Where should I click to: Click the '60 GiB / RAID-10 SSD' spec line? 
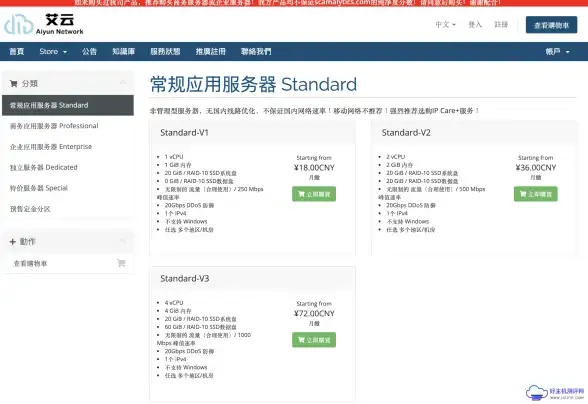click(201, 327)
